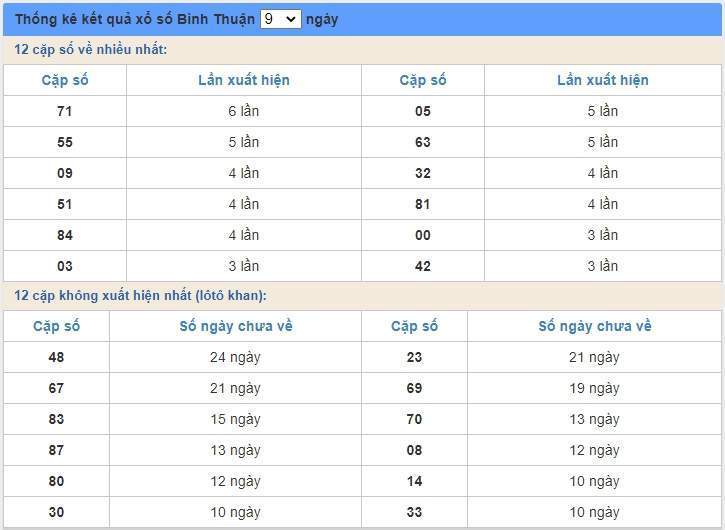Click the right 'Số ngày chưa về' header

[x=594, y=326]
